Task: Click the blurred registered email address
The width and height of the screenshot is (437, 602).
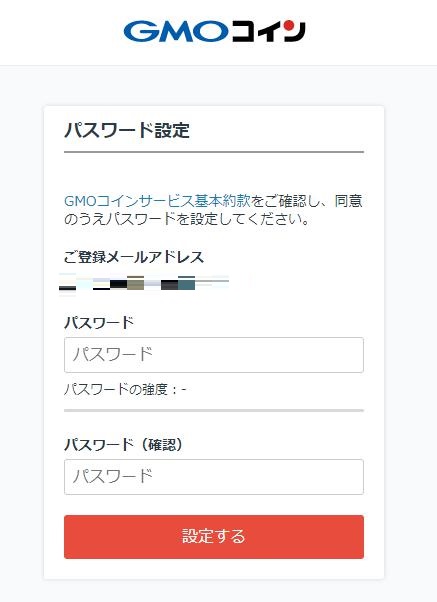Action: 144,284
